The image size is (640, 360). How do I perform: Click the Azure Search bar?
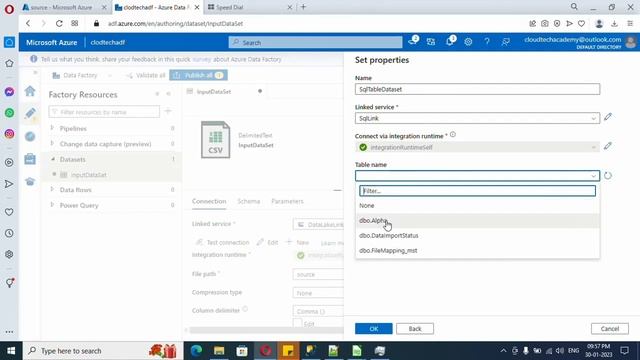click(315, 42)
